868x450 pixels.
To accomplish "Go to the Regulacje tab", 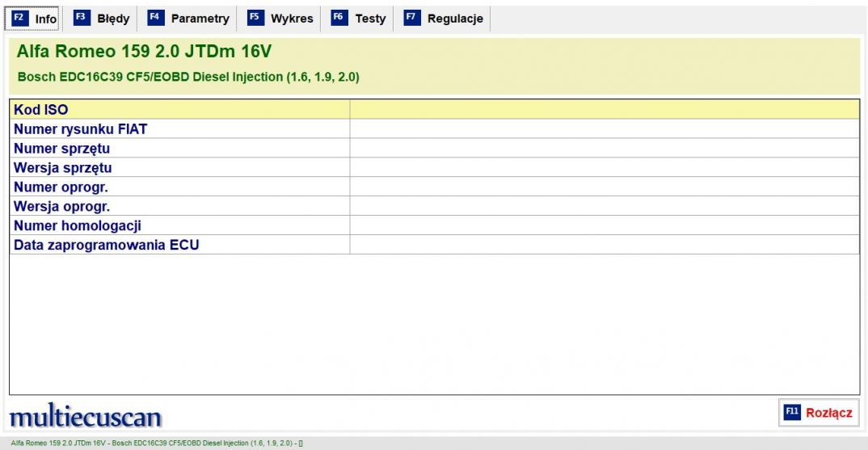I will pyautogui.click(x=444, y=19).
